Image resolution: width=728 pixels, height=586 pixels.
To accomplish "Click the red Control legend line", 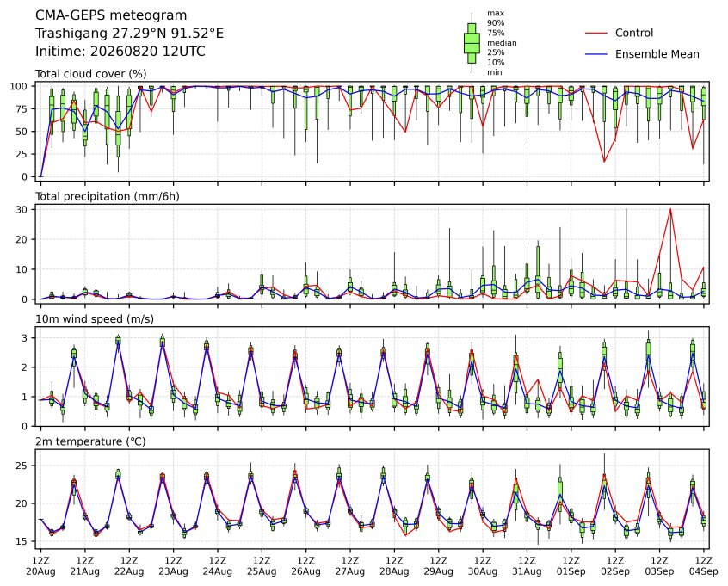I will pyautogui.click(x=596, y=33).
